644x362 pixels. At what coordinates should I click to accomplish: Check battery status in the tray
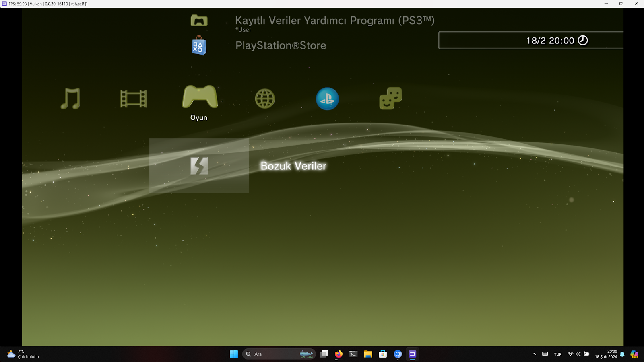point(586,354)
